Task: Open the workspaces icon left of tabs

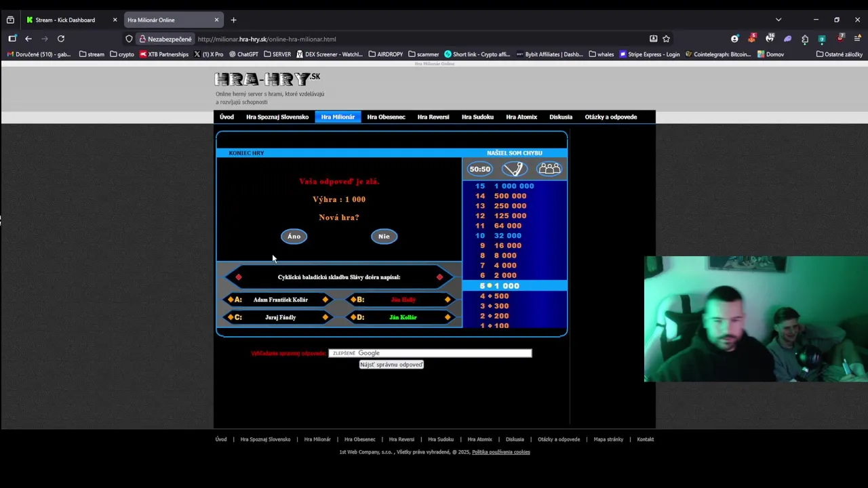Action: tap(10, 20)
